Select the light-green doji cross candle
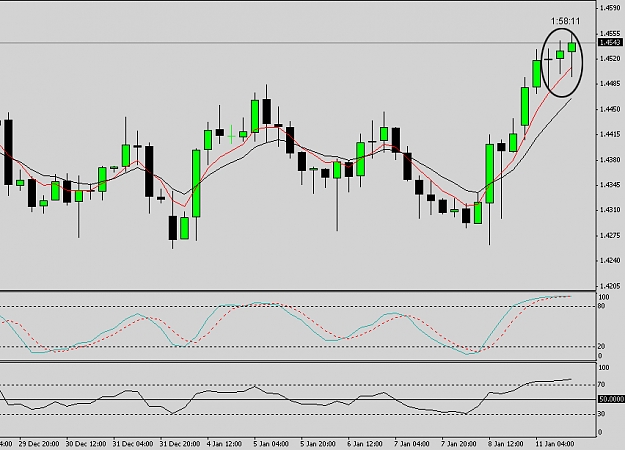Viewport: 625px width, 450px height. [231, 137]
